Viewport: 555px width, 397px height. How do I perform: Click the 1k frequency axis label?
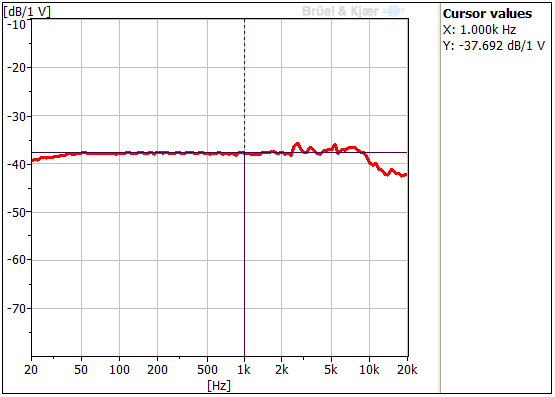pyautogui.click(x=244, y=370)
